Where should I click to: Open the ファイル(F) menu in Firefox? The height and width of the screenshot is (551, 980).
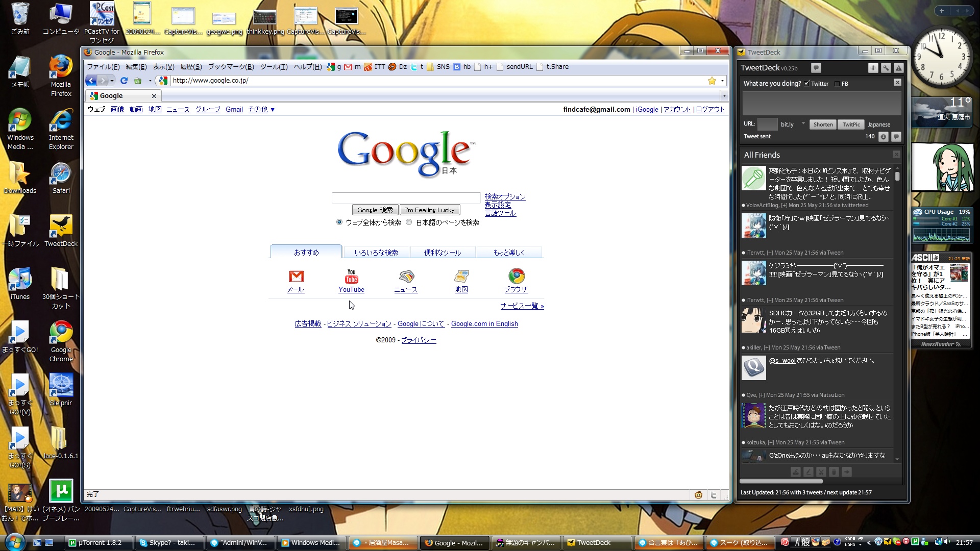(103, 67)
